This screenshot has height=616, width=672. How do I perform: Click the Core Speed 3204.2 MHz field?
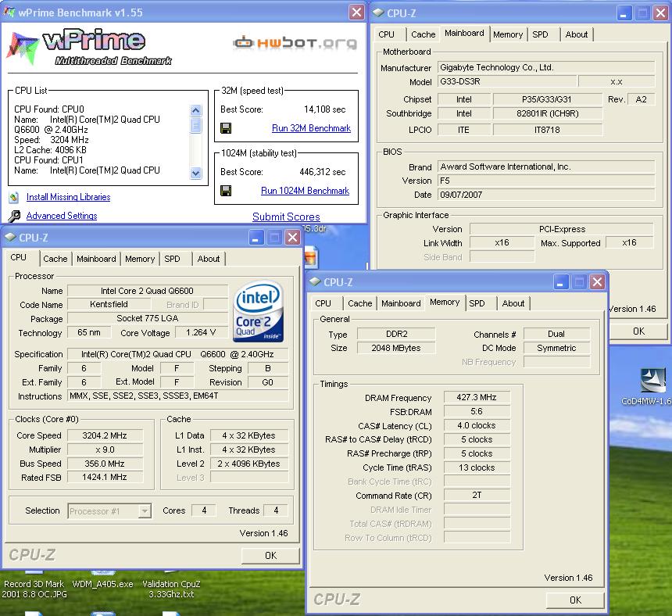click(x=105, y=435)
